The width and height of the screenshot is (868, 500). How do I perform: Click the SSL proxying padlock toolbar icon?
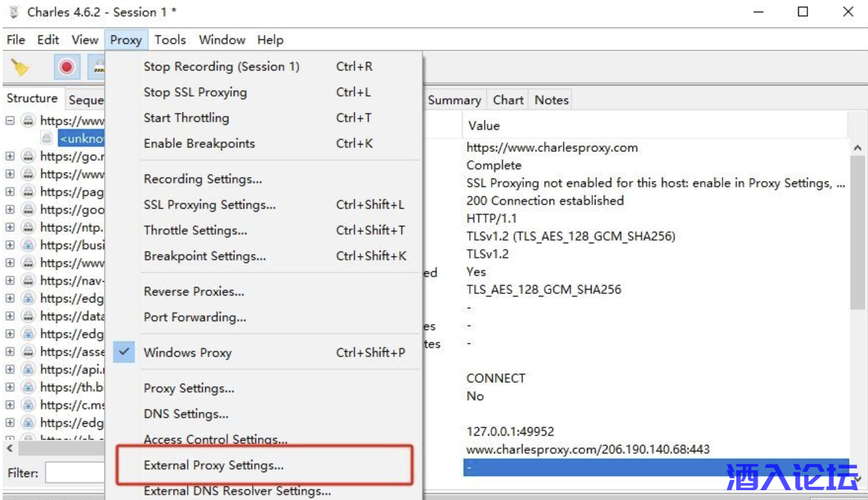99,67
